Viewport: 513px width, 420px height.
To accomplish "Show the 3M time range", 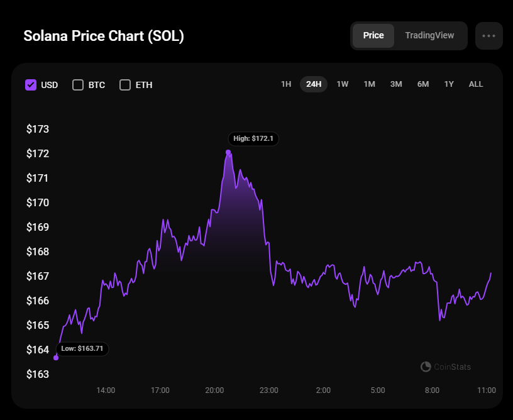I will (396, 84).
